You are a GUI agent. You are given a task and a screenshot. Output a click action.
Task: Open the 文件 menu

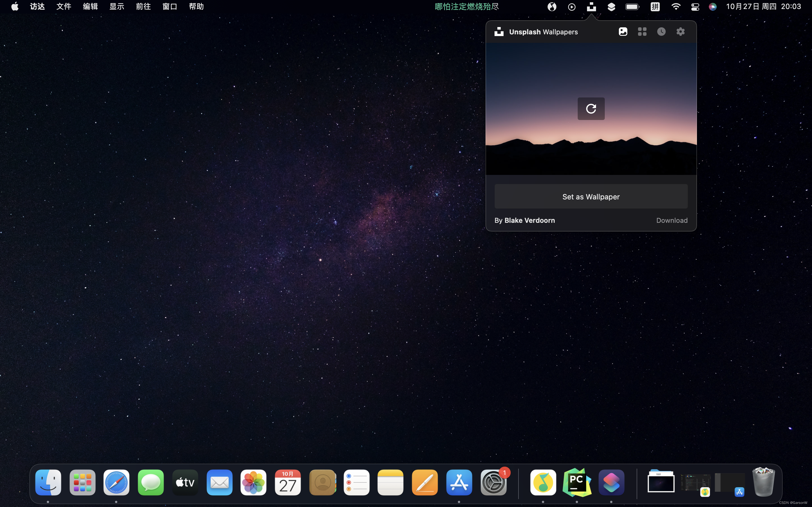64,7
